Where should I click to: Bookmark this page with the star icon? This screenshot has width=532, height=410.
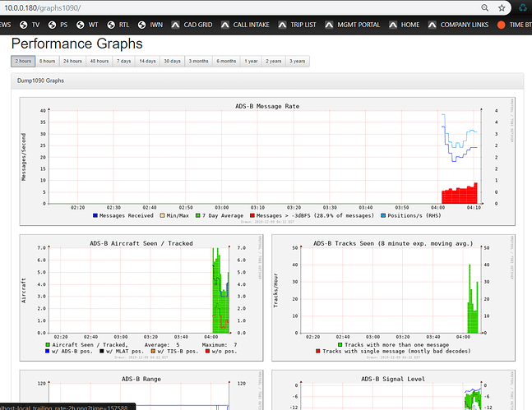(x=502, y=7)
